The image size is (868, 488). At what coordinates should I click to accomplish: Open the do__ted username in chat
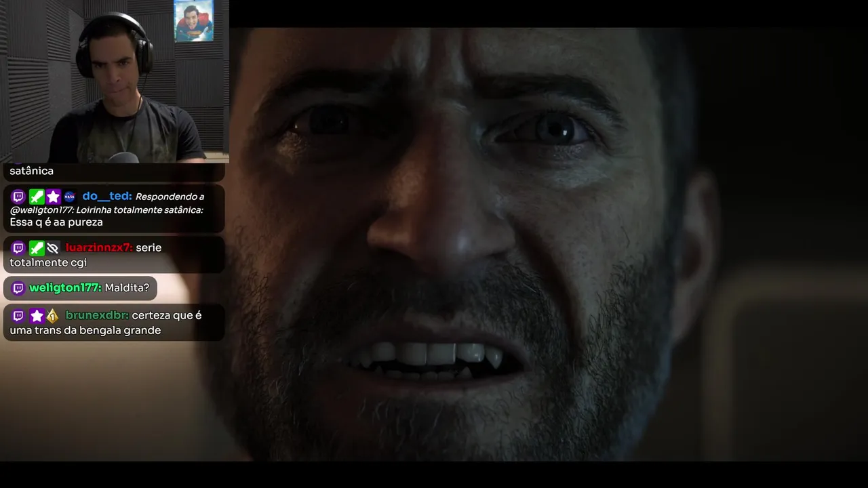click(106, 197)
